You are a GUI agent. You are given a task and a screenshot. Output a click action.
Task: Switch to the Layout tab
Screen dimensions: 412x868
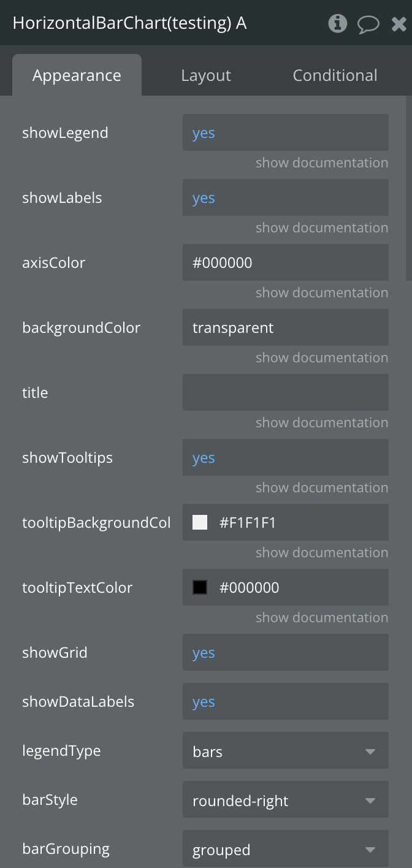[x=206, y=75]
